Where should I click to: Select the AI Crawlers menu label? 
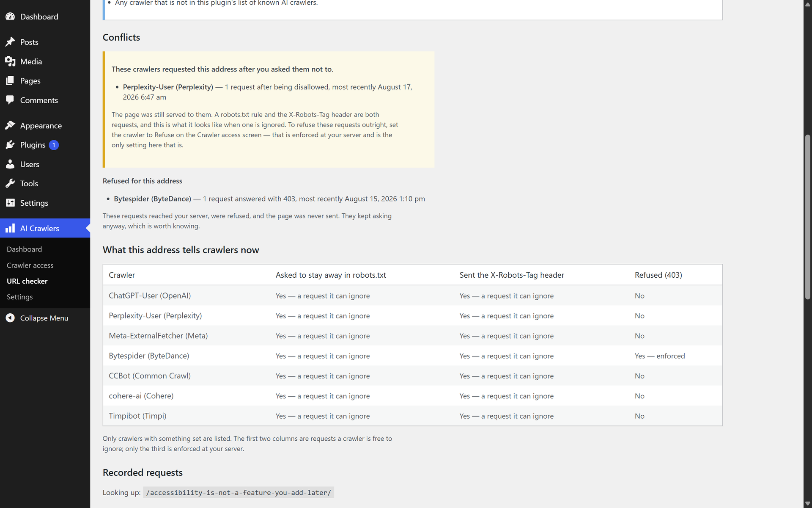click(x=40, y=228)
